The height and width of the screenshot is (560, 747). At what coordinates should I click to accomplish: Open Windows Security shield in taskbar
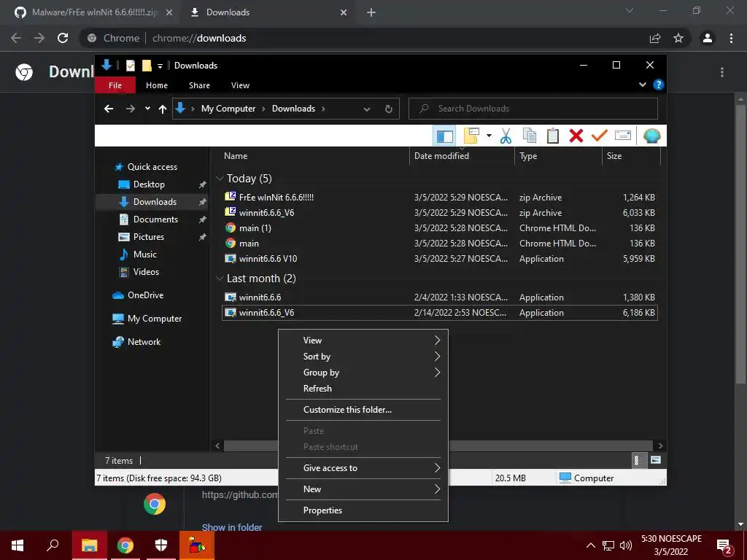(x=161, y=545)
